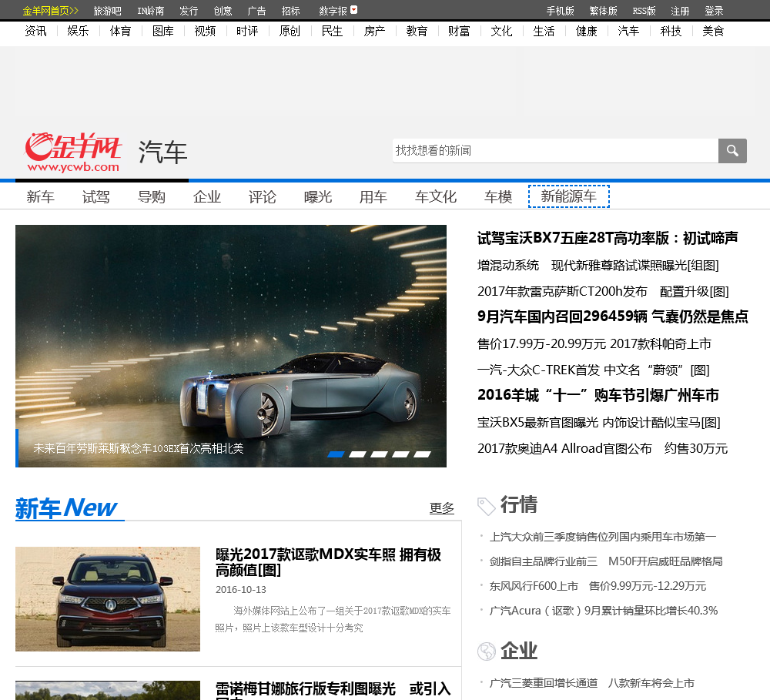Open the 试驾 channel tab
Image resolution: width=770 pixels, height=700 pixels.
pos(95,197)
